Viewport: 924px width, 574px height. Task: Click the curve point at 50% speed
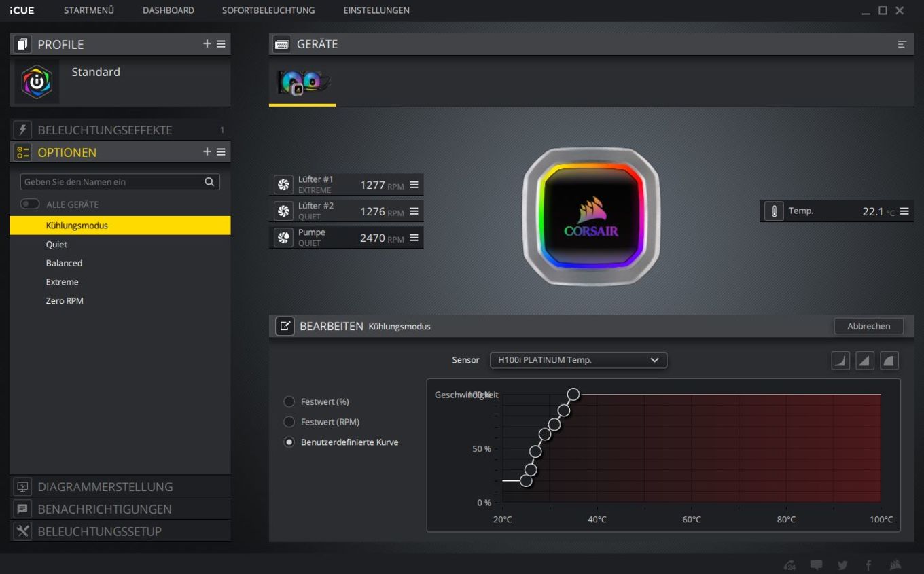(535, 452)
